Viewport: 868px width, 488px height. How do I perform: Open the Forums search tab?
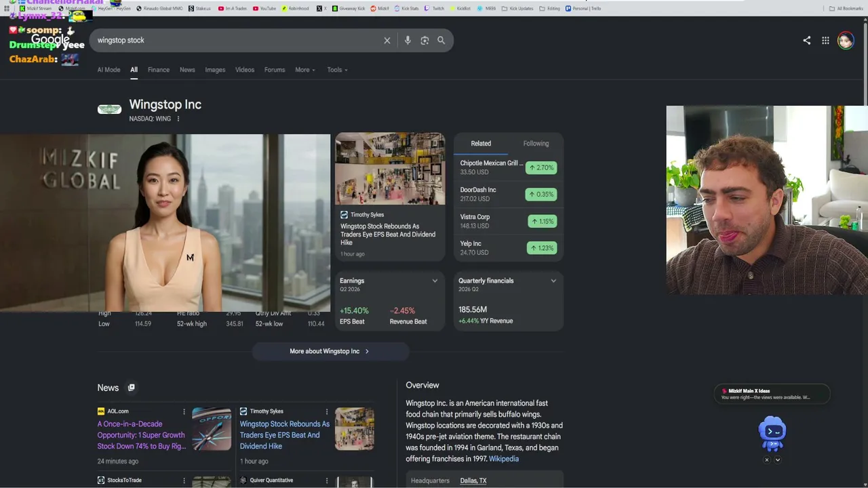[x=275, y=70]
